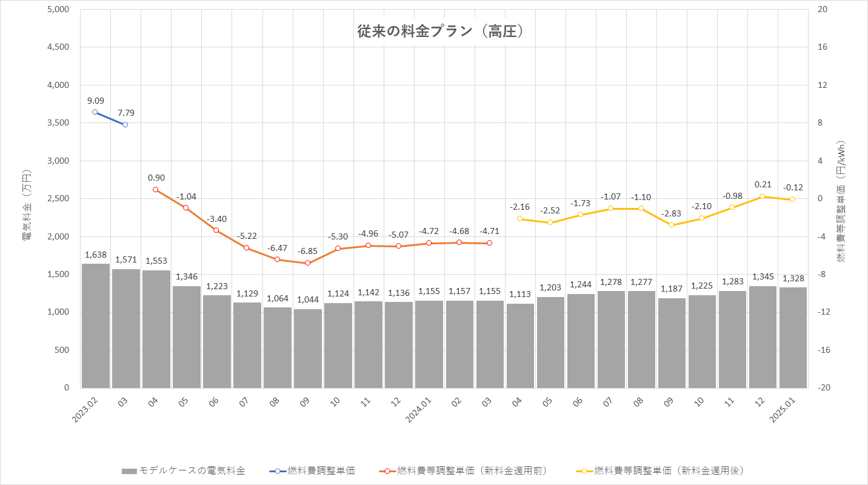Click the bar labeled 1,064
The height and width of the screenshot is (485, 868).
(x=278, y=347)
